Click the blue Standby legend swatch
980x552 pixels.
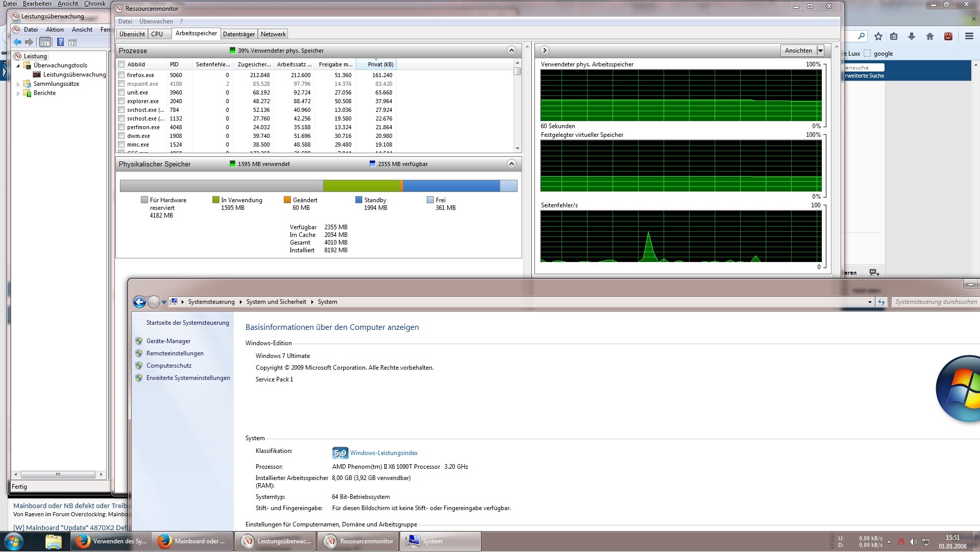(359, 200)
